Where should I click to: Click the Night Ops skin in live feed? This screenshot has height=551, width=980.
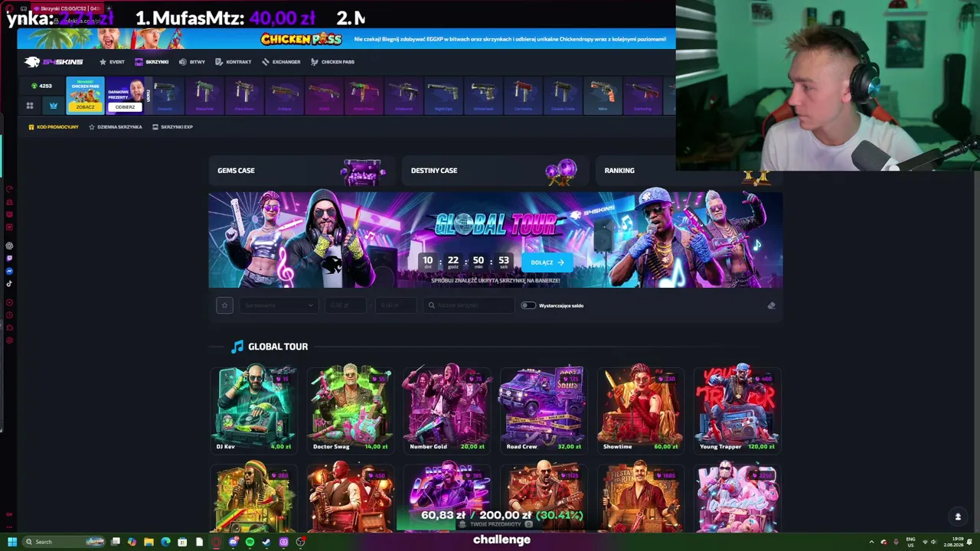tap(443, 96)
